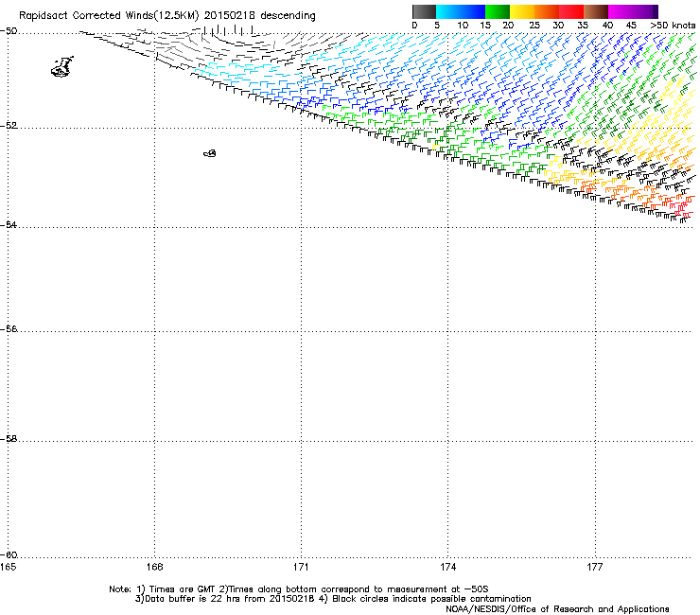Click the green 15-20 knots legend band
Viewport: 700px width, 615px height.
[498, 11]
